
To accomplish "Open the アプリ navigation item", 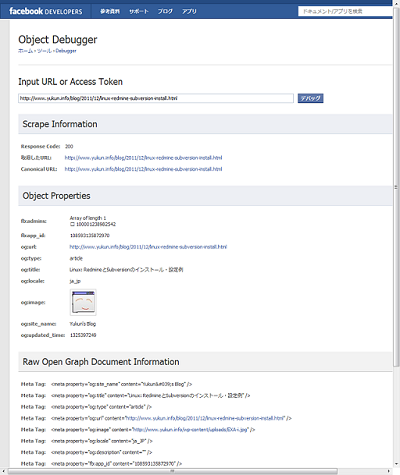I will 189,11.
